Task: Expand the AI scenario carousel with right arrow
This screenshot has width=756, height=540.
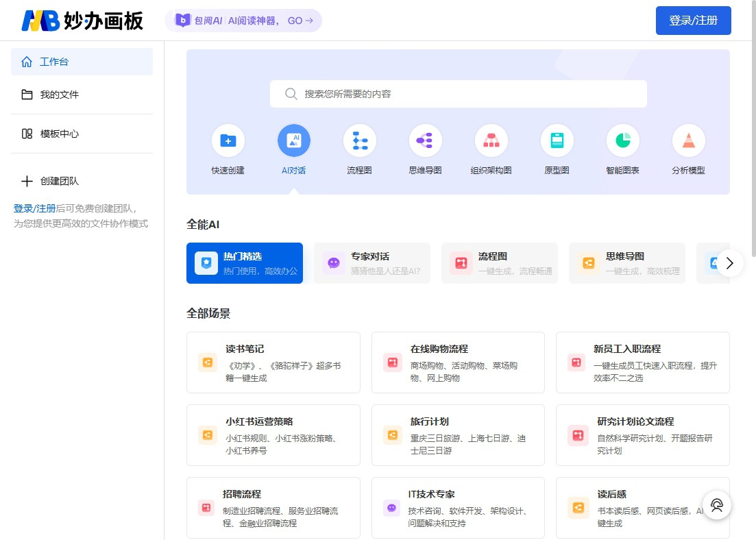Action: [729, 262]
